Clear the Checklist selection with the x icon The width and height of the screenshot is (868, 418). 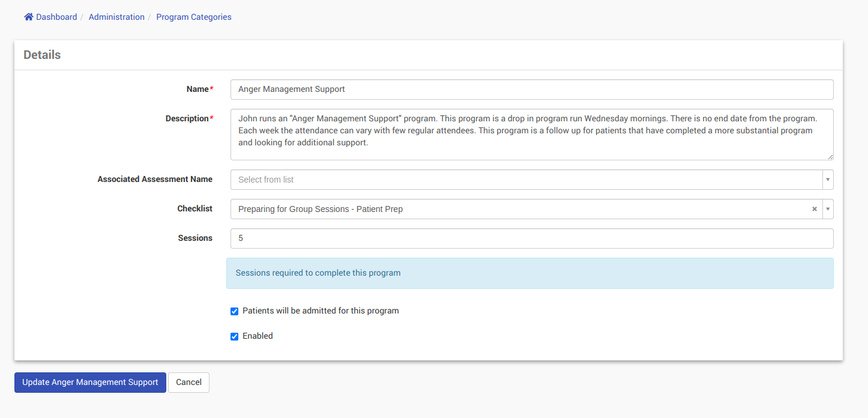point(815,209)
